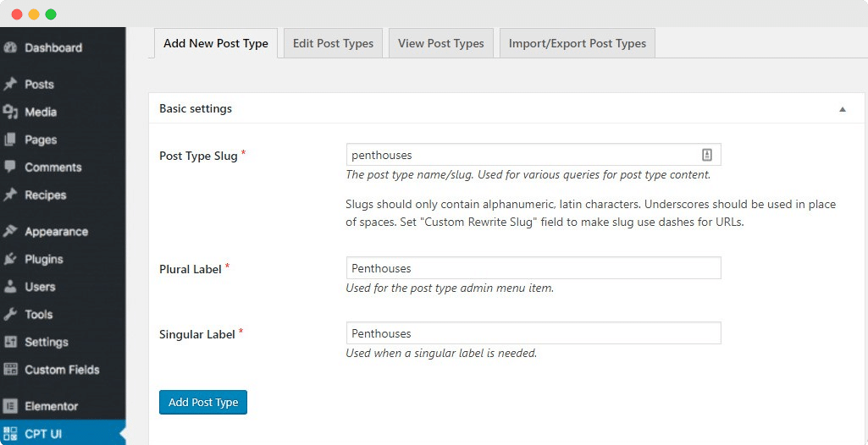The width and height of the screenshot is (868, 445).
Task: Click 'Used for the post type admin menu item.'
Action: (450, 288)
